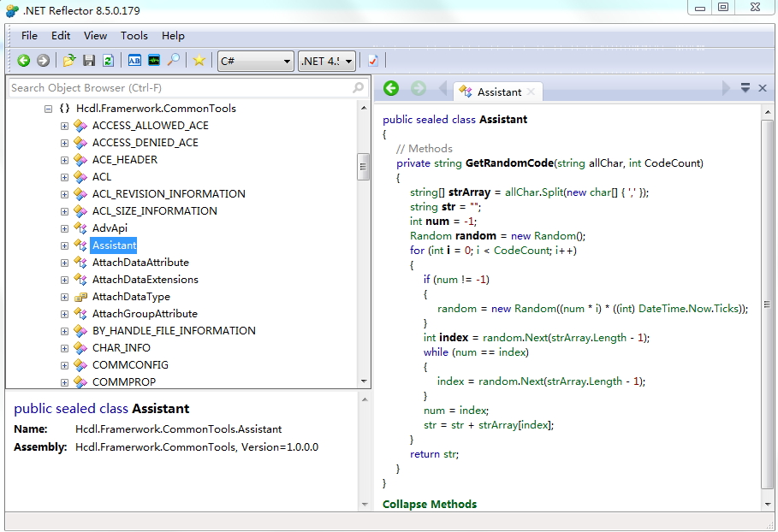Click the new Random() type link

click(x=555, y=236)
